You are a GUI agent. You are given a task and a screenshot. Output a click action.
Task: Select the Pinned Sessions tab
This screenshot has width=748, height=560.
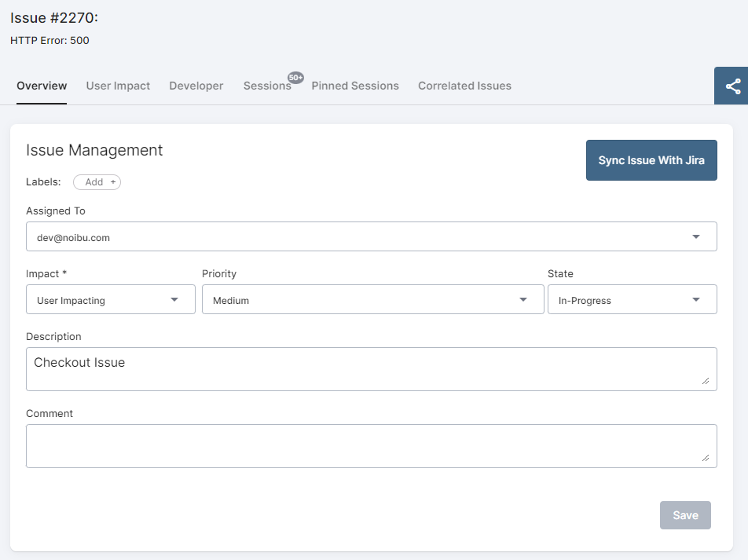[x=355, y=86]
